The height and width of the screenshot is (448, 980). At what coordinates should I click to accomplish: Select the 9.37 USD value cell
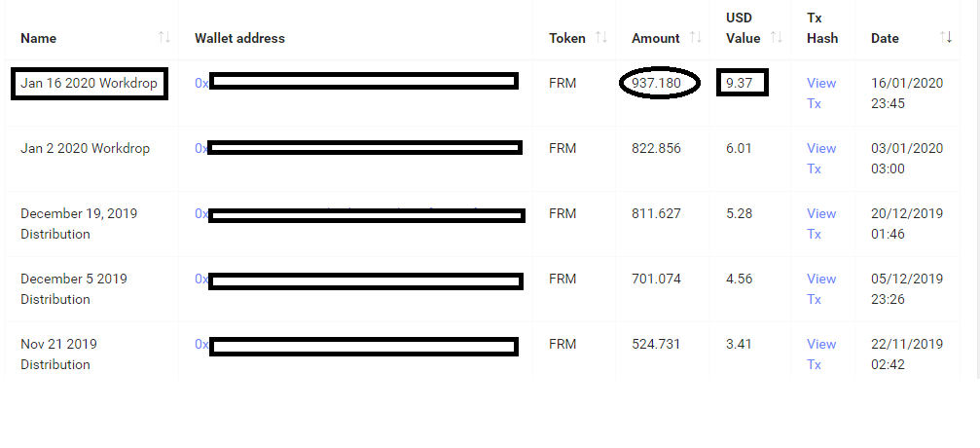click(742, 83)
